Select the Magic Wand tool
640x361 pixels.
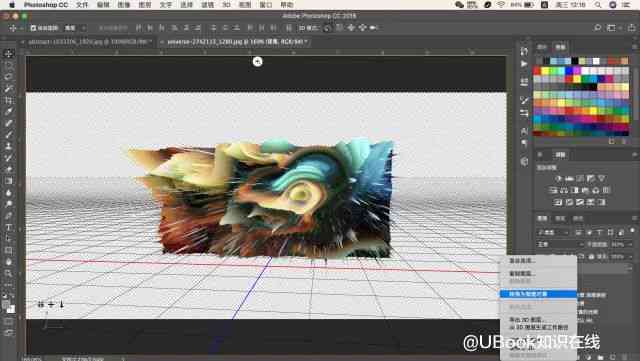click(x=9, y=88)
